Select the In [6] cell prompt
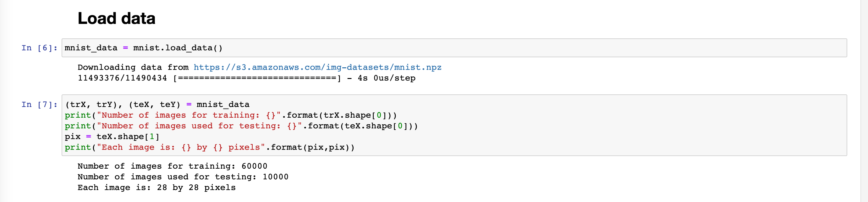The width and height of the screenshot is (868, 202). point(39,48)
